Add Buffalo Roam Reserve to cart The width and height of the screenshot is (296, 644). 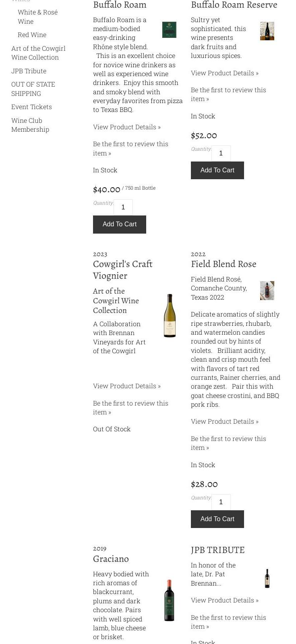217,170
